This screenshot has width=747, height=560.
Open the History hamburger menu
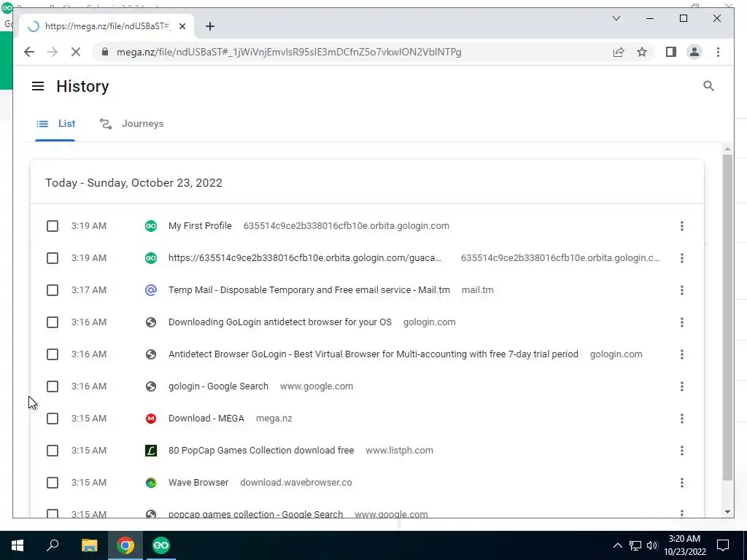point(38,86)
